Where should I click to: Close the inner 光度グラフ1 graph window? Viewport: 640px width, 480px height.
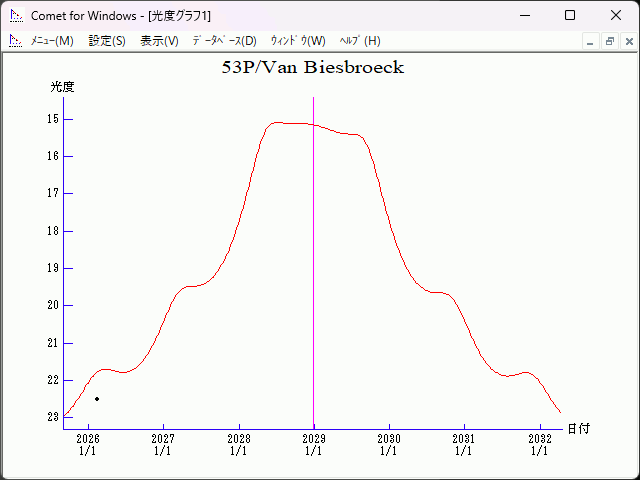click(628, 41)
